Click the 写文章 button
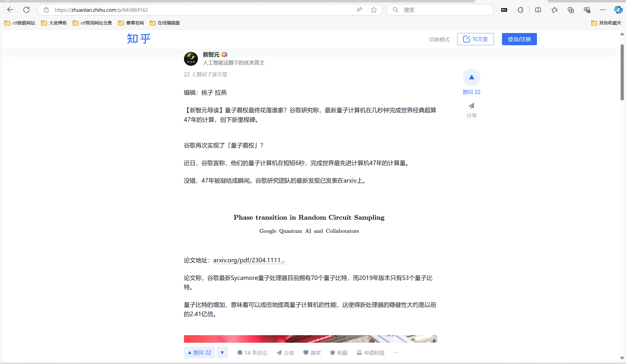 pyautogui.click(x=475, y=39)
